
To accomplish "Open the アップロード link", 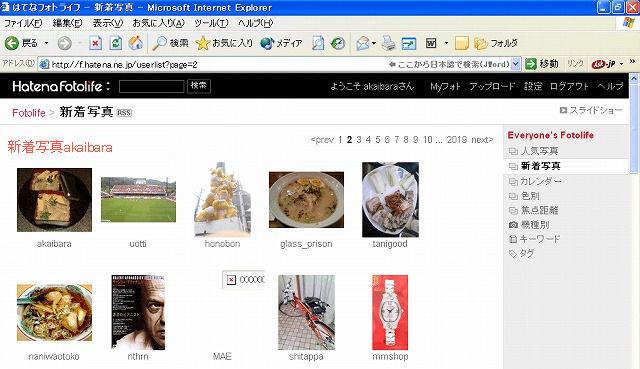I will click(x=492, y=86).
